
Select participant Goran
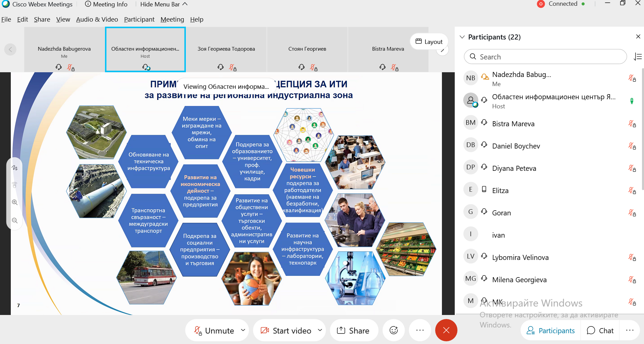pos(549,213)
